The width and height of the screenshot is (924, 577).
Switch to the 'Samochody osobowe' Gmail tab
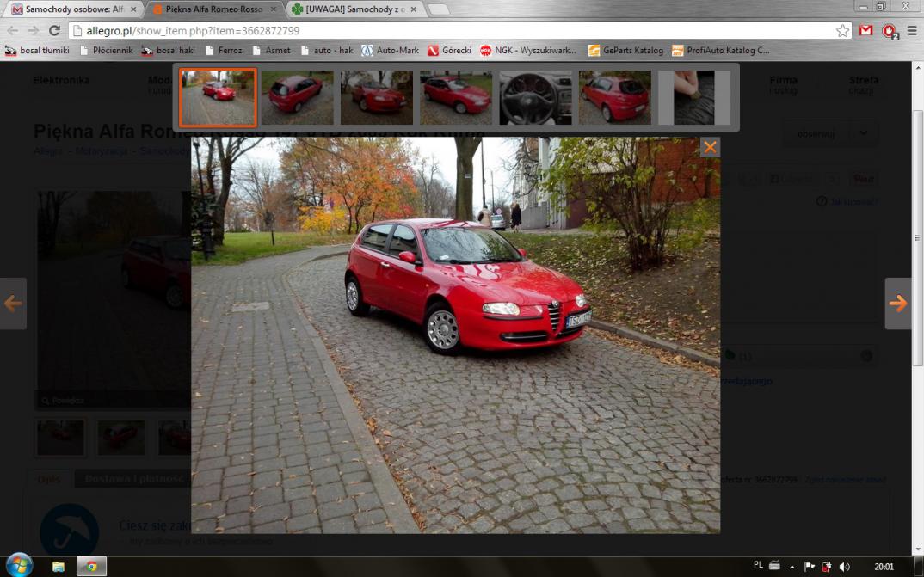(72, 9)
